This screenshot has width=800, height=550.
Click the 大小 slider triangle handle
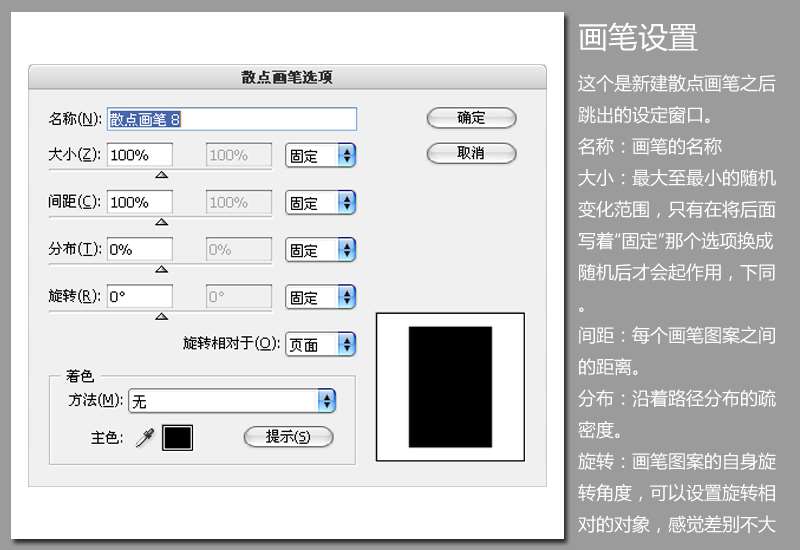pos(162,175)
